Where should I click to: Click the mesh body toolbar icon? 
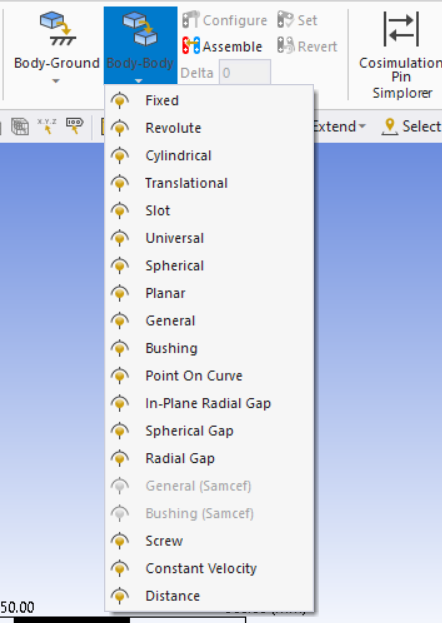click(19, 127)
